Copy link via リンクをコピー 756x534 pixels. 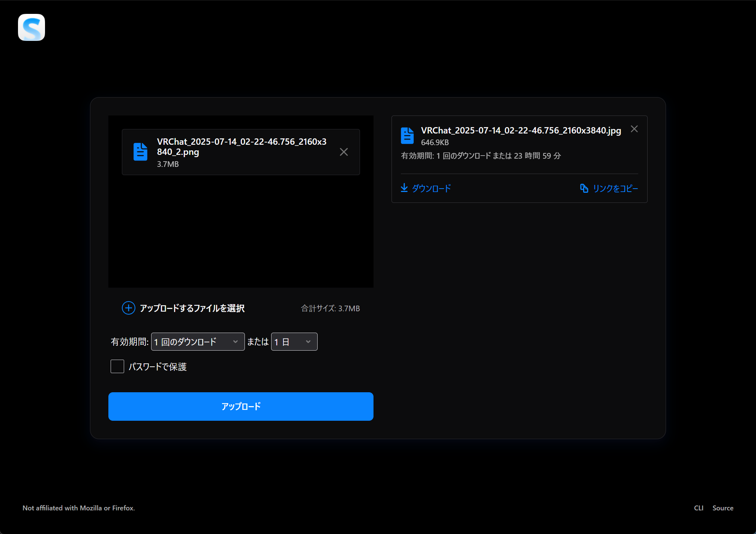pos(609,188)
